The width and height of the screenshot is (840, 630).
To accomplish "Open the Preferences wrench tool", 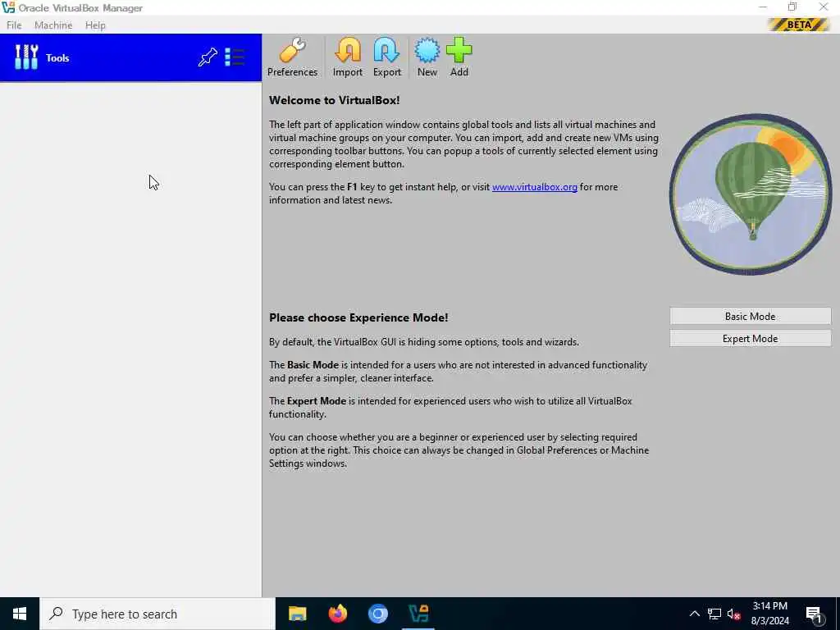I will pyautogui.click(x=292, y=57).
